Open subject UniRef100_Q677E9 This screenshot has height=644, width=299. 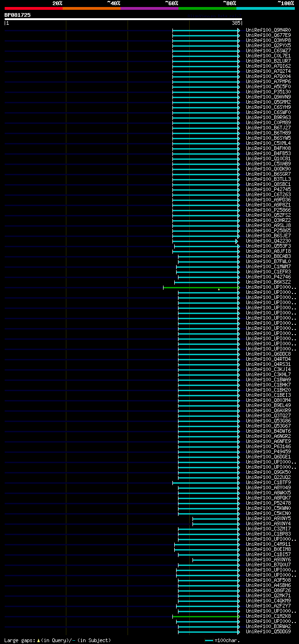pos(268,35)
